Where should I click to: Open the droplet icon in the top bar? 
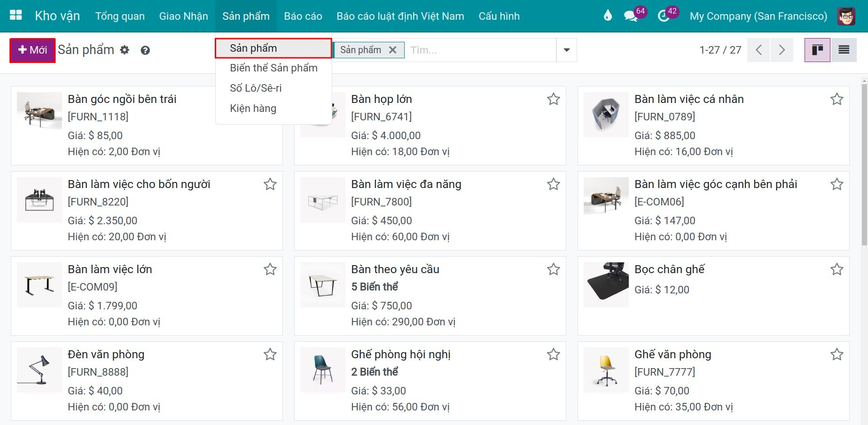(x=608, y=16)
